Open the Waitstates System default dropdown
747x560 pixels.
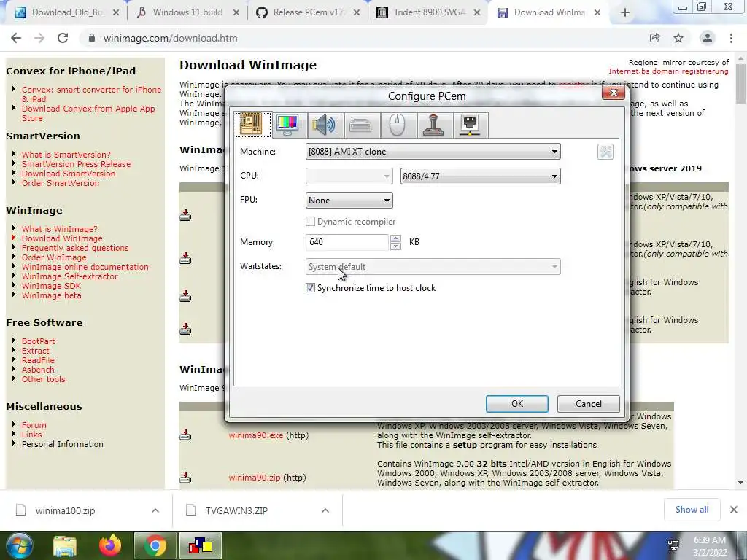point(433,267)
